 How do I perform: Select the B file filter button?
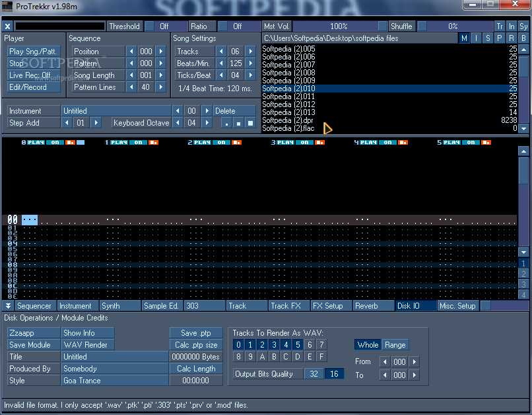click(x=523, y=38)
